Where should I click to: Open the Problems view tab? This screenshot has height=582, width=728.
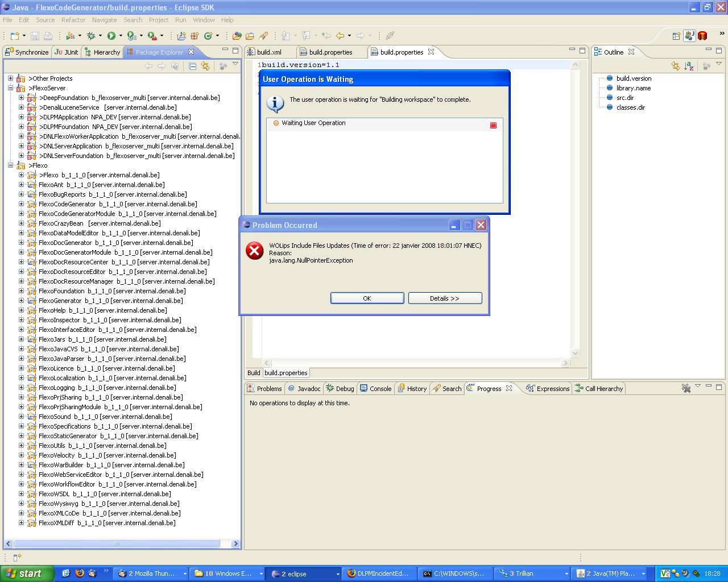pos(264,389)
